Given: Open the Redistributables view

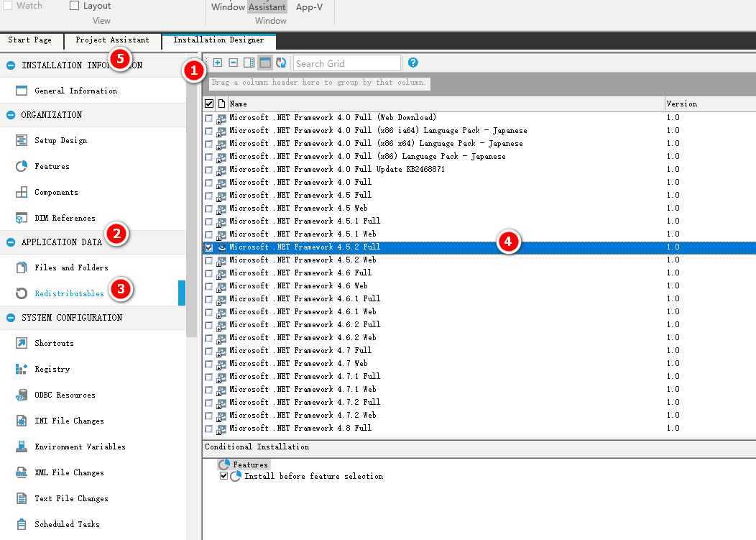Looking at the screenshot, I should pos(69,293).
